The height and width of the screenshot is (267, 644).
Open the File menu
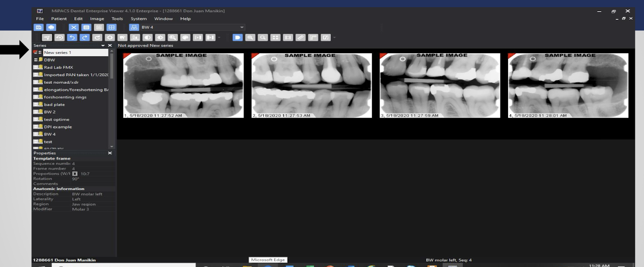pyautogui.click(x=40, y=19)
